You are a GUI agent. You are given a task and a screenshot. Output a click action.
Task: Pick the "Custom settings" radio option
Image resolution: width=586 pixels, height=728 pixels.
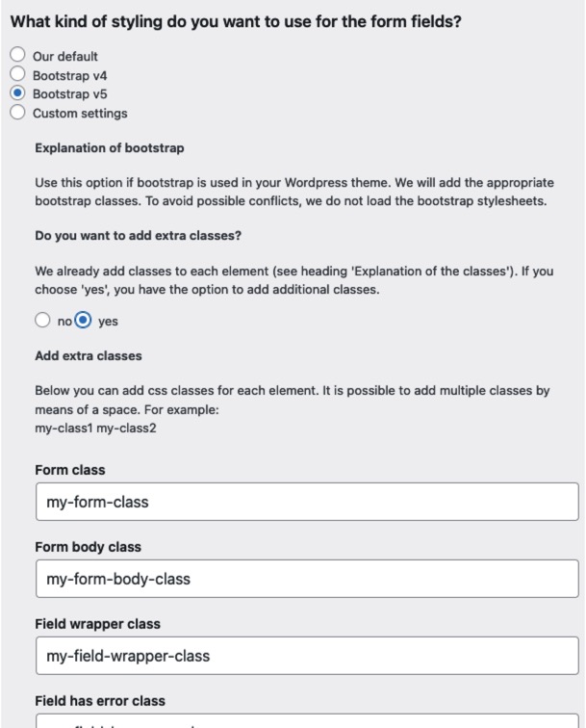pyautogui.click(x=15, y=113)
